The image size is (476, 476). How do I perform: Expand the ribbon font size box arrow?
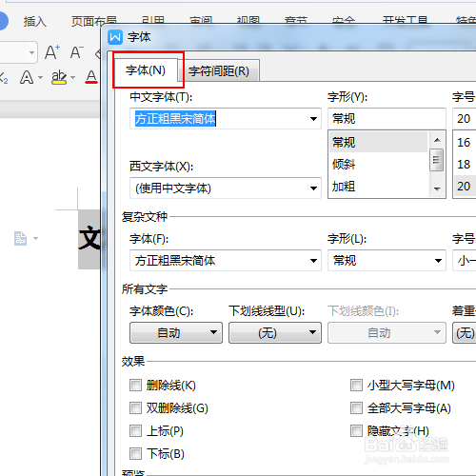click(31, 52)
